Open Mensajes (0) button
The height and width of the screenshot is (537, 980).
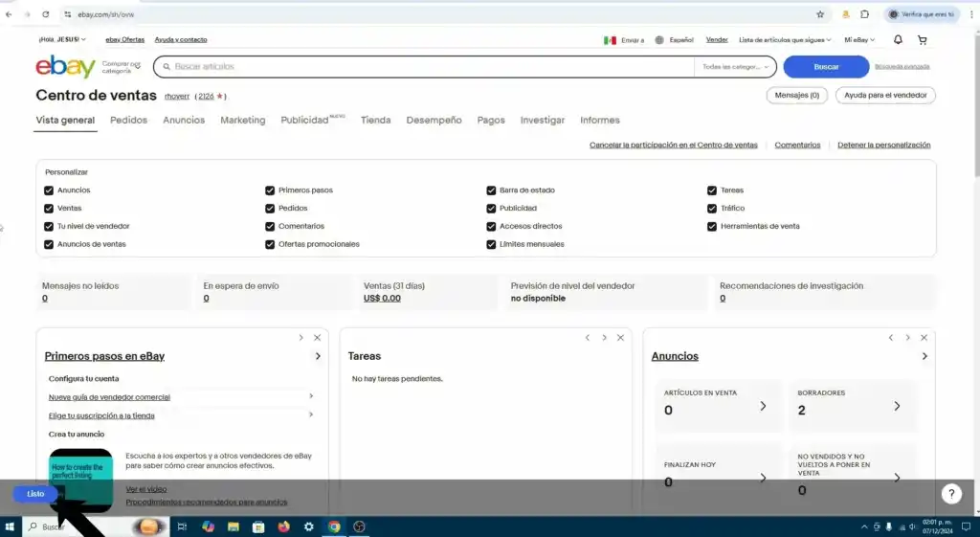797,96
